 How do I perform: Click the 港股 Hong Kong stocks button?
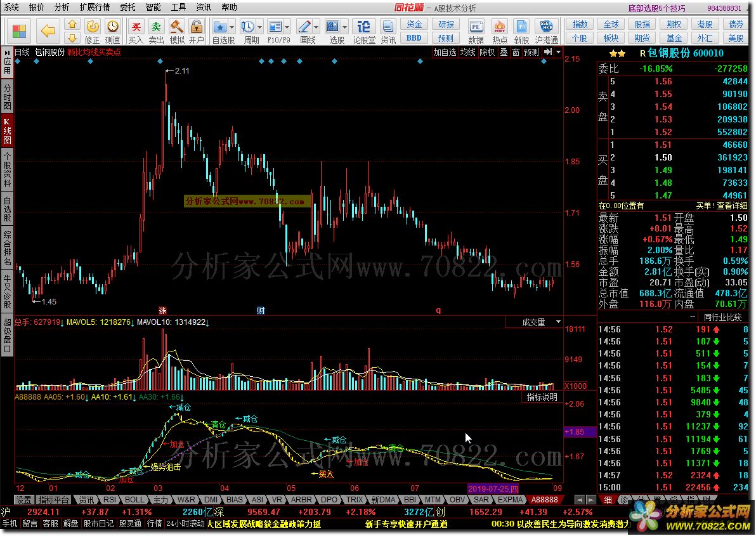[x=705, y=25]
